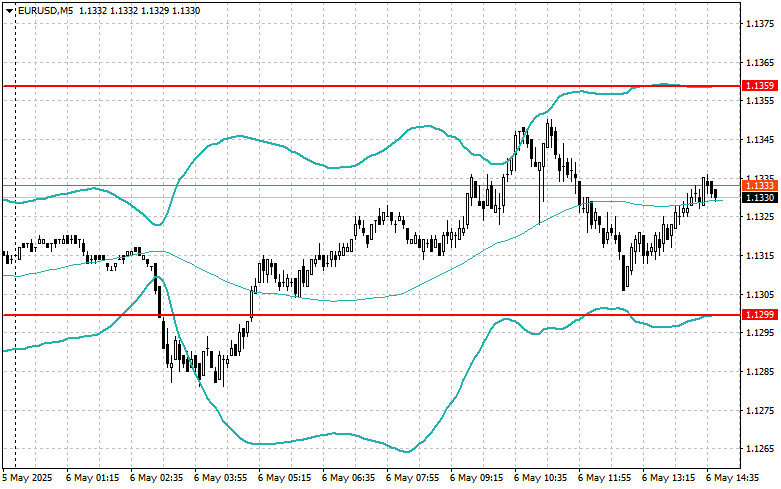Click the 1.1315 price axis label
This screenshot has width=781, height=489.
(760, 255)
